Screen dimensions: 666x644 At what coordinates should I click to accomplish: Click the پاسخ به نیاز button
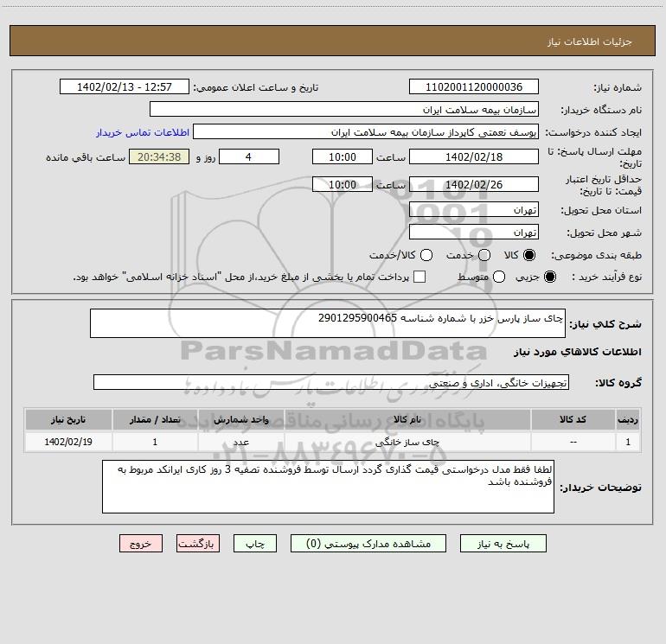pos(503,544)
